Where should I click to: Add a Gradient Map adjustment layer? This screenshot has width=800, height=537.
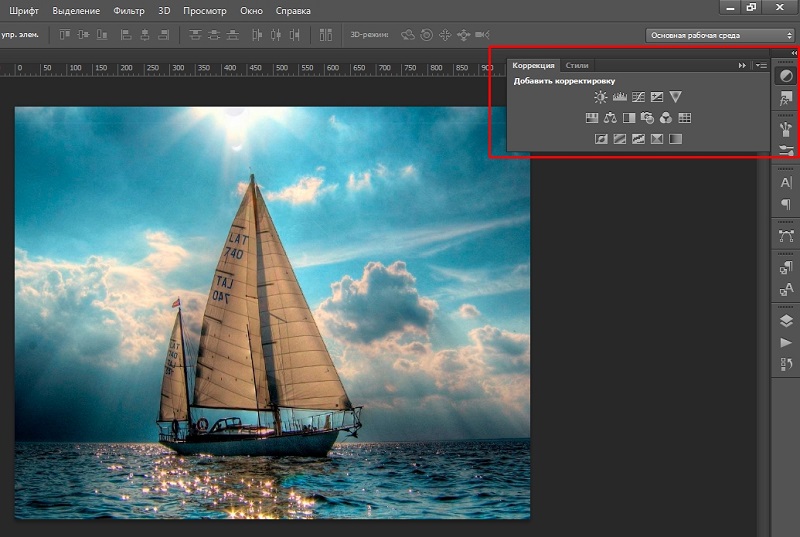[676, 139]
